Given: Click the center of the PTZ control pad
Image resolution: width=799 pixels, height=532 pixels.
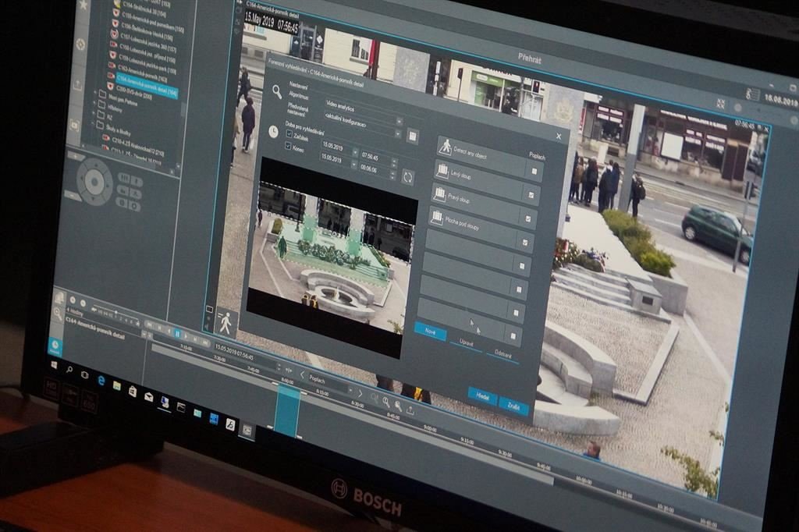Looking at the screenshot, I should coord(94,180).
